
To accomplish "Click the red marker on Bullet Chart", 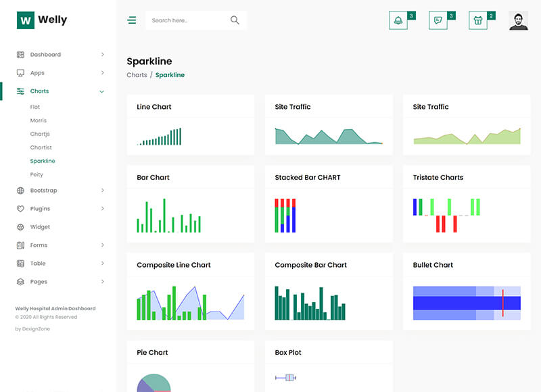I will coord(502,303).
